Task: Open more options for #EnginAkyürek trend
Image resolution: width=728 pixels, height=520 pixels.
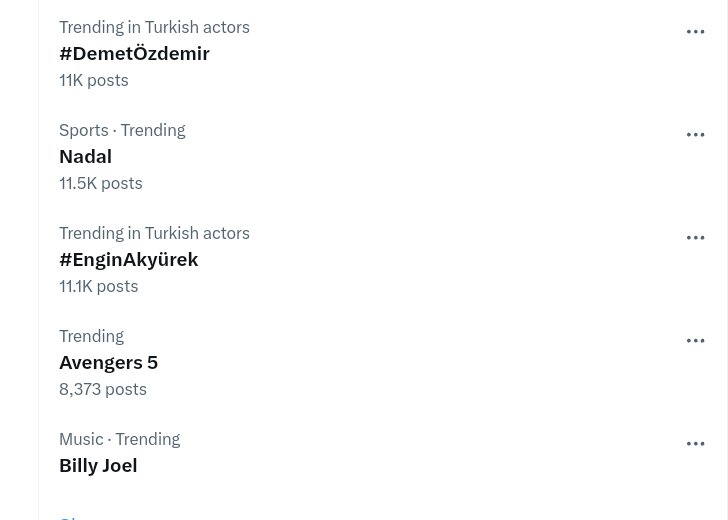Action: pyautogui.click(x=695, y=238)
